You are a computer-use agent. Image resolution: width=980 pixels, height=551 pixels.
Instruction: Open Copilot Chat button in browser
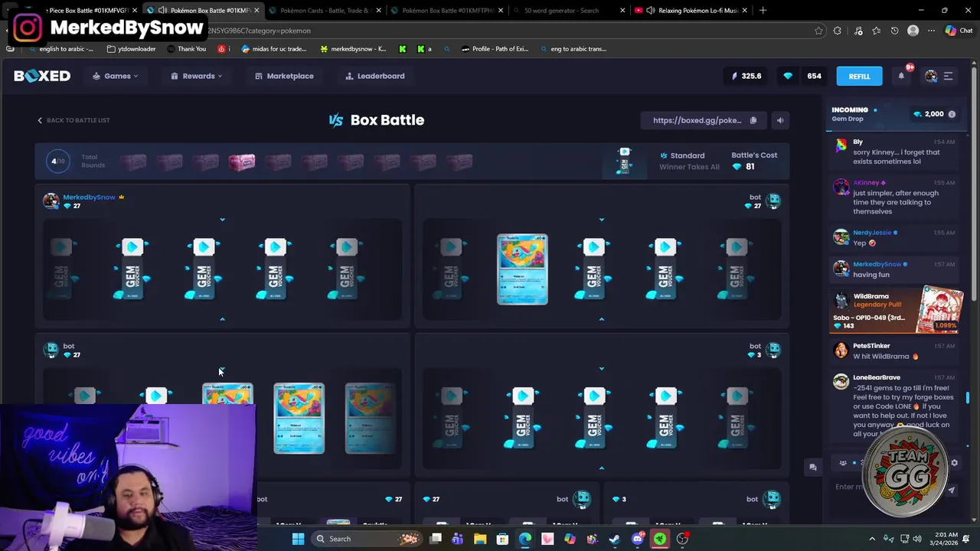coord(959,31)
